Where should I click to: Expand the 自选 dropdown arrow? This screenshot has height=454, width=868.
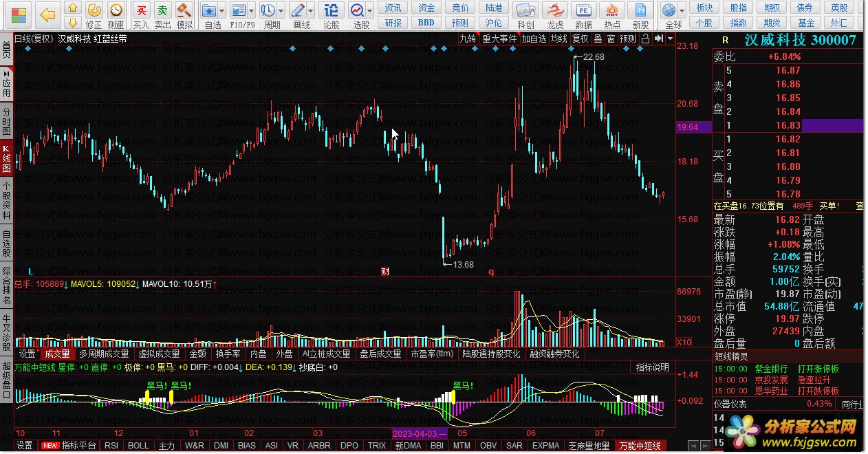click(223, 12)
